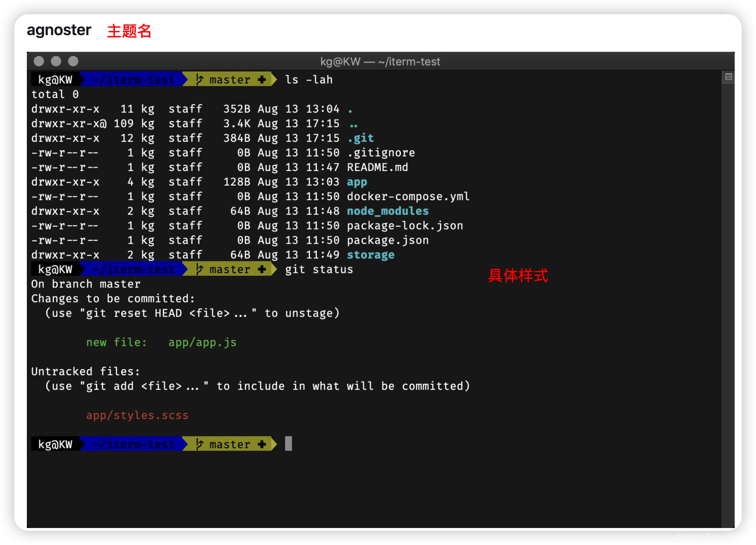Click the terminal cursor block on last prompt
756x545 pixels.
pos(288,444)
